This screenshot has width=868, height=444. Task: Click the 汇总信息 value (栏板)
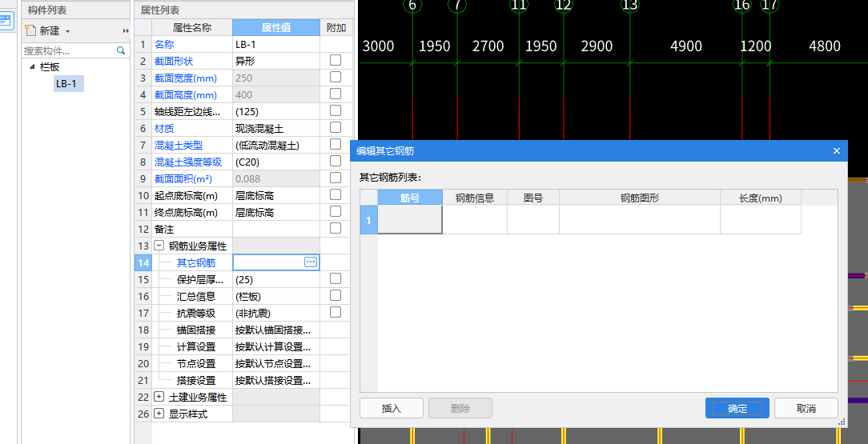276,296
